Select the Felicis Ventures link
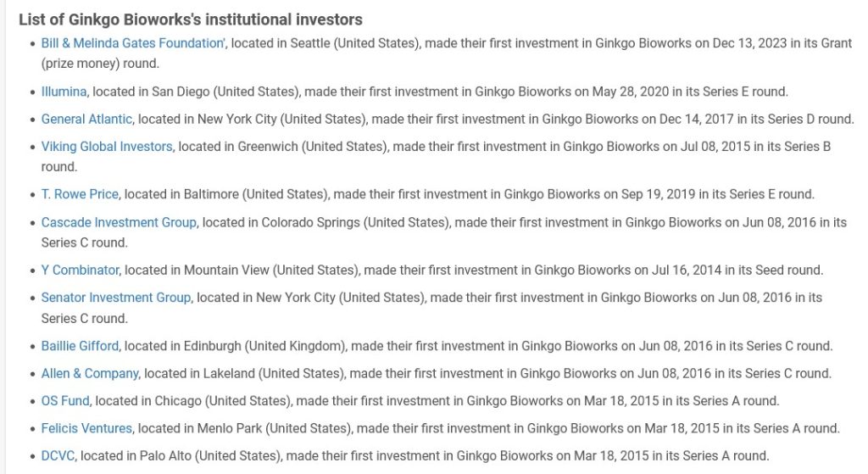The height and width of the screenshot is (474, 868). (86, 428)
